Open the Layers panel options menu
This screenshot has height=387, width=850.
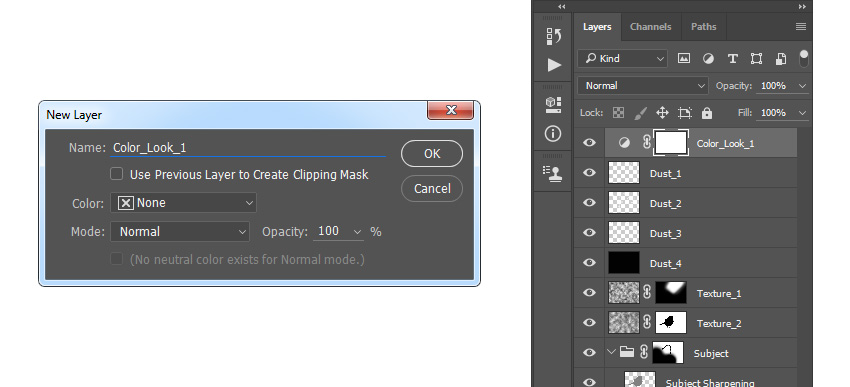click(801, 27)
